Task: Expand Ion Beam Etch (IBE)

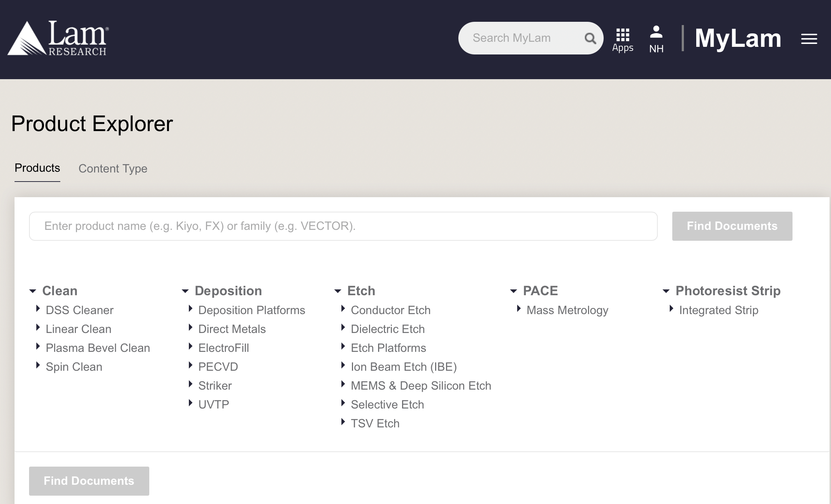Action: click(343, 366)
